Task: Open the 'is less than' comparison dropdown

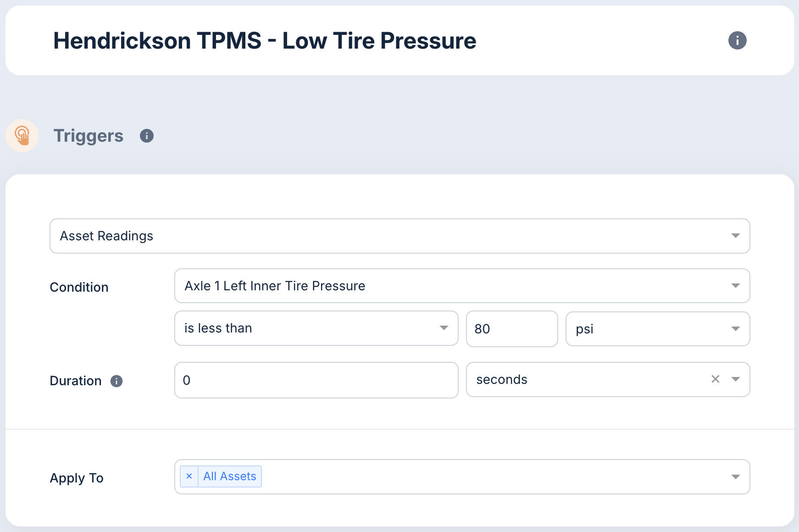Action: (316, 328)
